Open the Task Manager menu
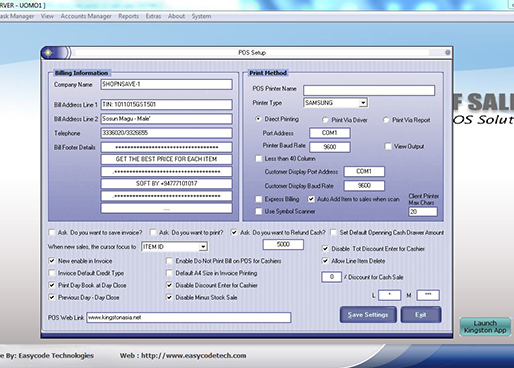Image resolution: width=514 pixels, height=368 pixels. coord(17,16)
